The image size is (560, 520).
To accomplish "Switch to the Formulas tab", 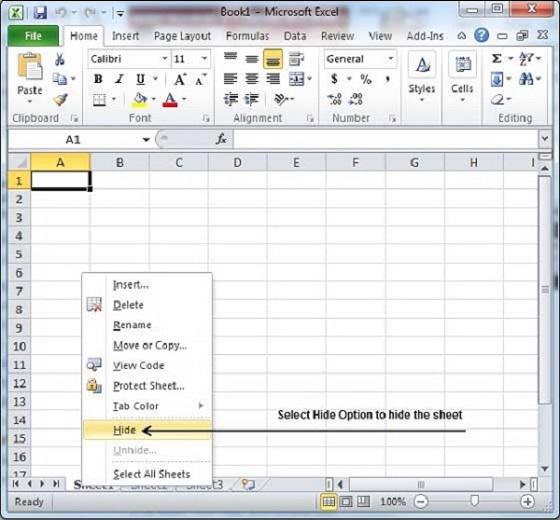I will pyautogui.click(x=248, y=36).
